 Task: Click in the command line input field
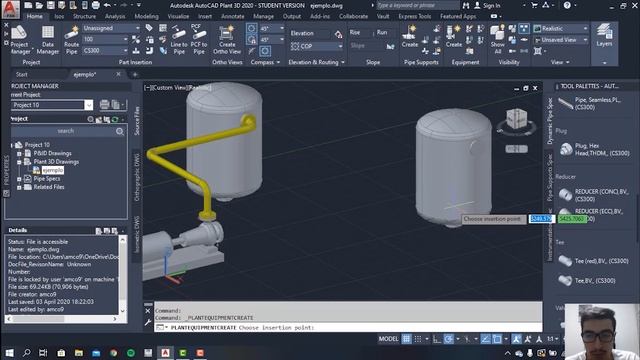tap(348, 328)
